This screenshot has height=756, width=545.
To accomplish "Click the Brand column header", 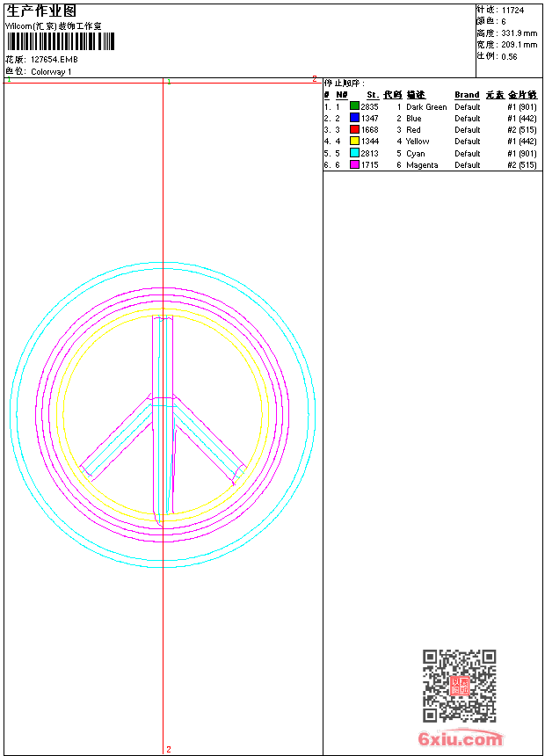I will pos(467,95).
